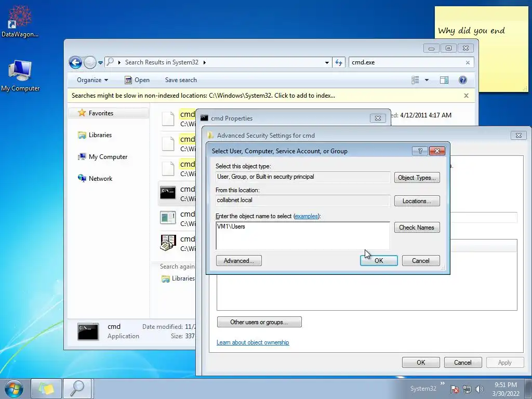Open recent pages dropdown arrow

tap(100, 62)
